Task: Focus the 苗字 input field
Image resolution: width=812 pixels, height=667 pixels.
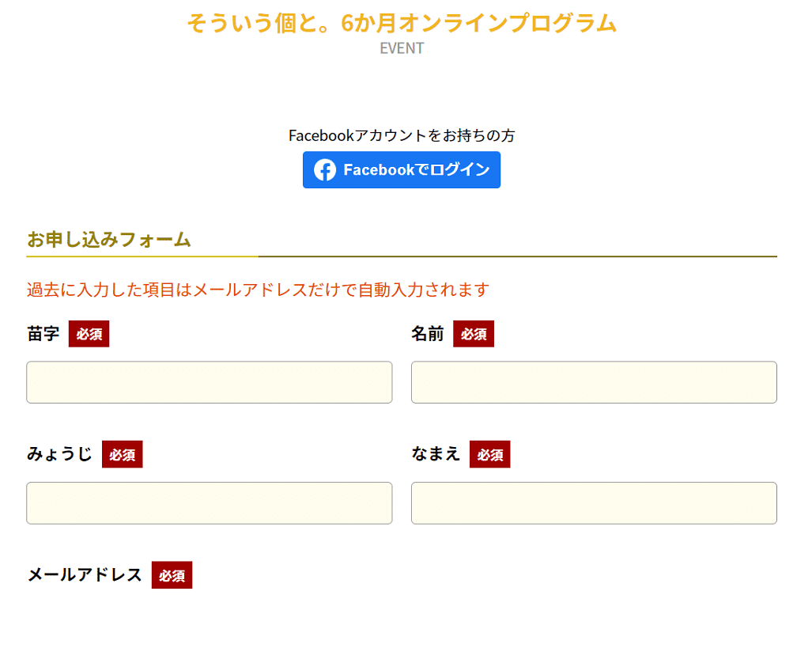Action: click(x=210, y=382)
